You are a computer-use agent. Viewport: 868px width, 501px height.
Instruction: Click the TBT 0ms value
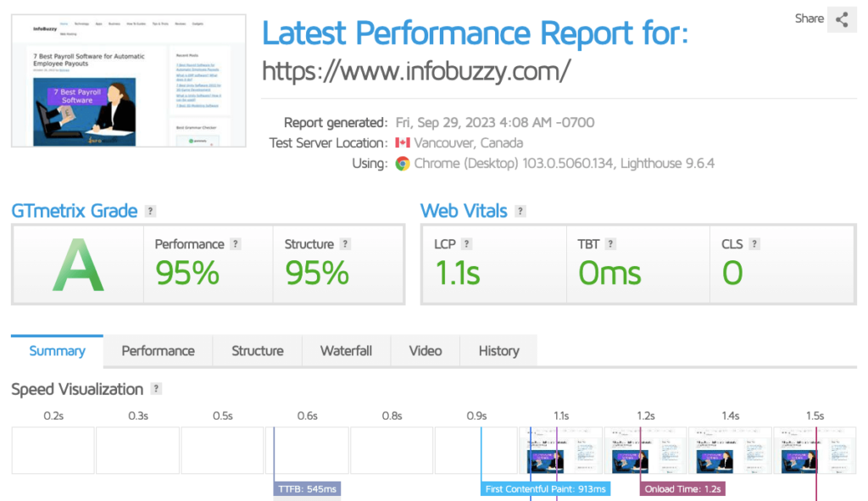point(609,273)
